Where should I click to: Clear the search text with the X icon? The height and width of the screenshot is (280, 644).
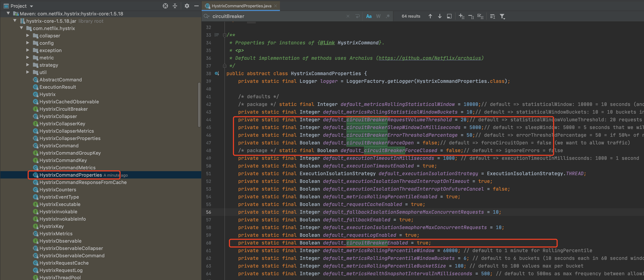click(348, 16)
